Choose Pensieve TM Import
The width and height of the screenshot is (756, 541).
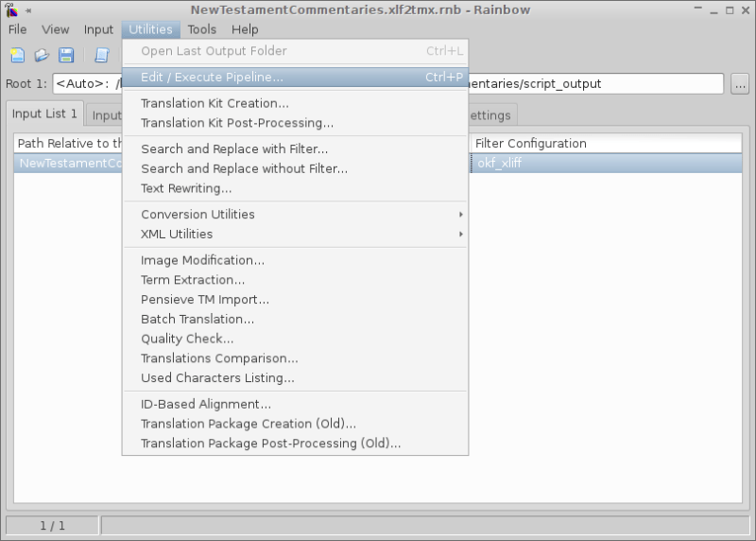pos(295,300)
